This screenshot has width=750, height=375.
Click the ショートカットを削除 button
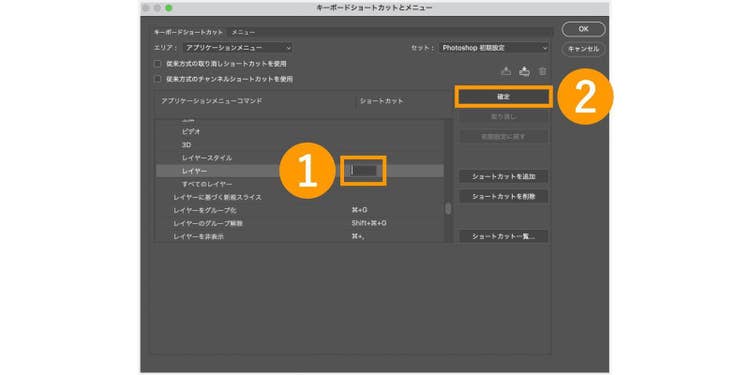coord(504,196)
